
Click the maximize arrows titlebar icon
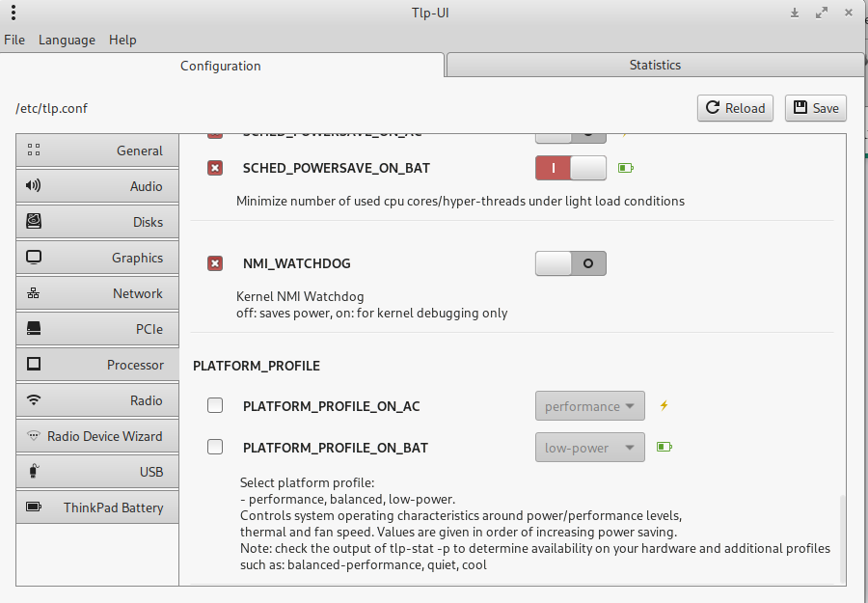822,13
